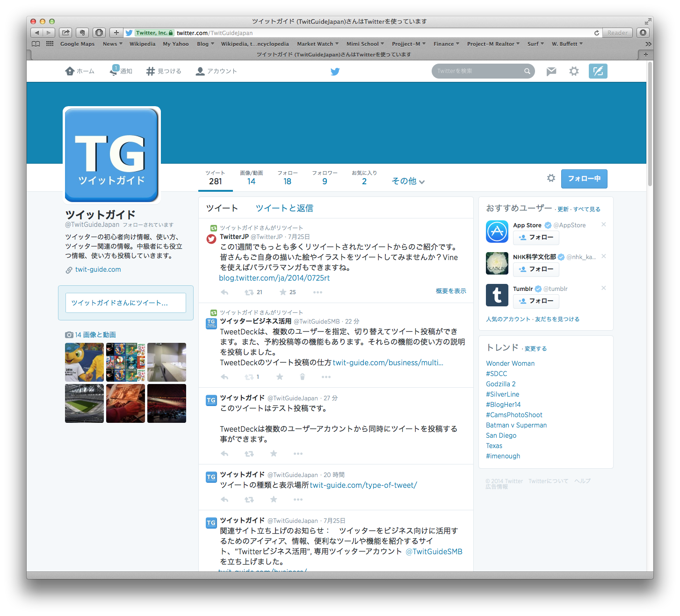680x616 pixels.
Task: Open the mascot photo thumbnail
Action: pos(84,362)
